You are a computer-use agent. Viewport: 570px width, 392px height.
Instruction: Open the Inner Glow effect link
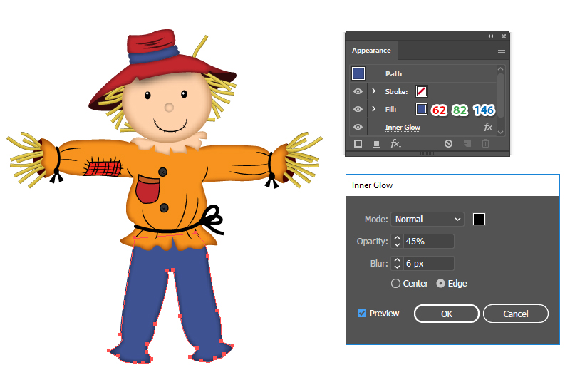click(x=403, y=128)
